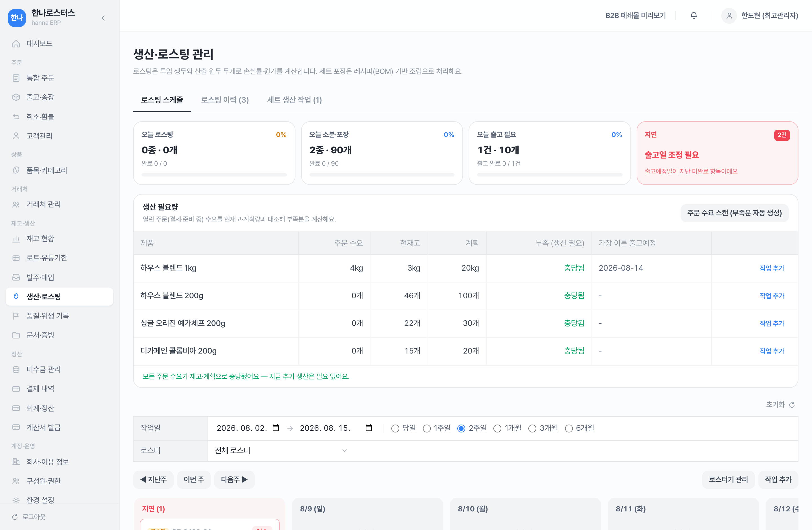Click the 초기화 reset refresh icon

792,405
